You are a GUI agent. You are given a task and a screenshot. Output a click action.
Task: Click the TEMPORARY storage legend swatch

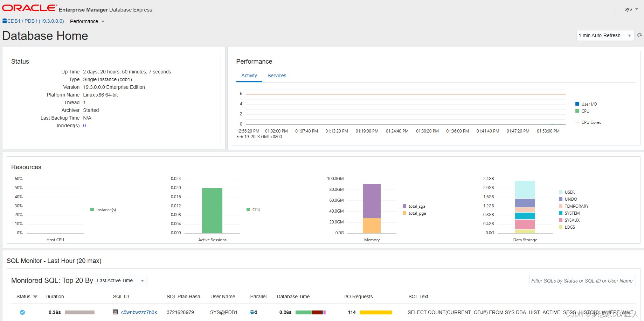(561, 206)
